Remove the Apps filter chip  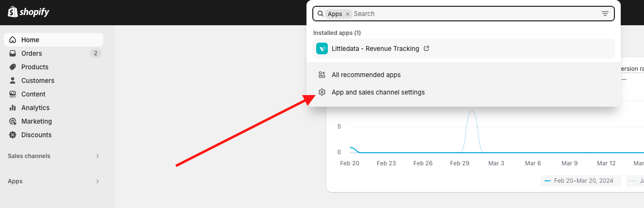pos(348,14)
